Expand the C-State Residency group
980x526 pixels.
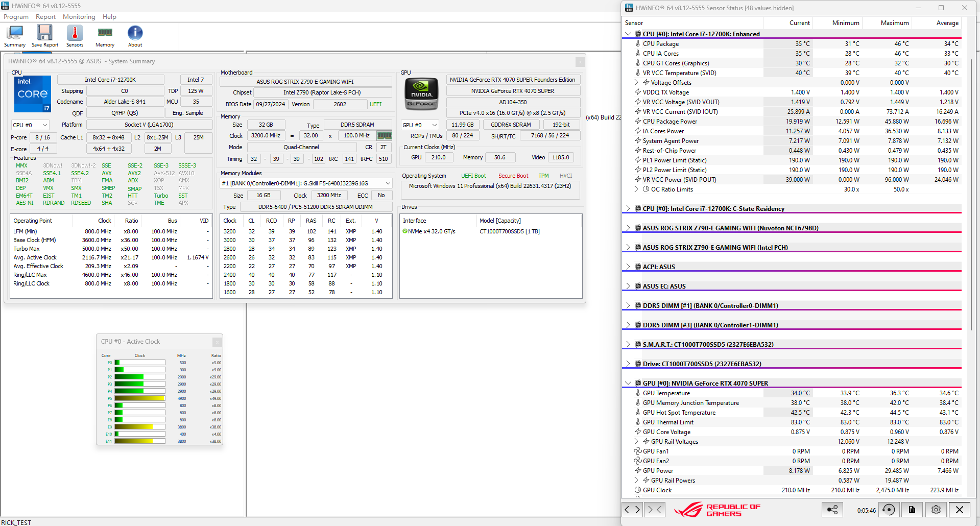(x=628, y=209)
